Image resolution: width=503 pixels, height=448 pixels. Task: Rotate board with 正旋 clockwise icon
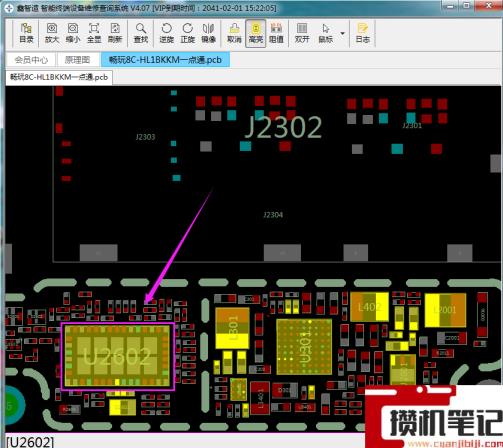coord(188,33)
